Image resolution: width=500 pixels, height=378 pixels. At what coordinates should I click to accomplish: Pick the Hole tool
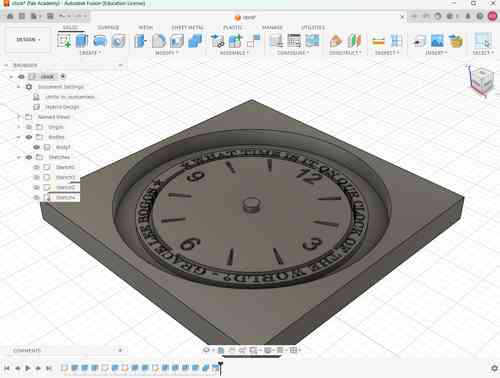118,41
